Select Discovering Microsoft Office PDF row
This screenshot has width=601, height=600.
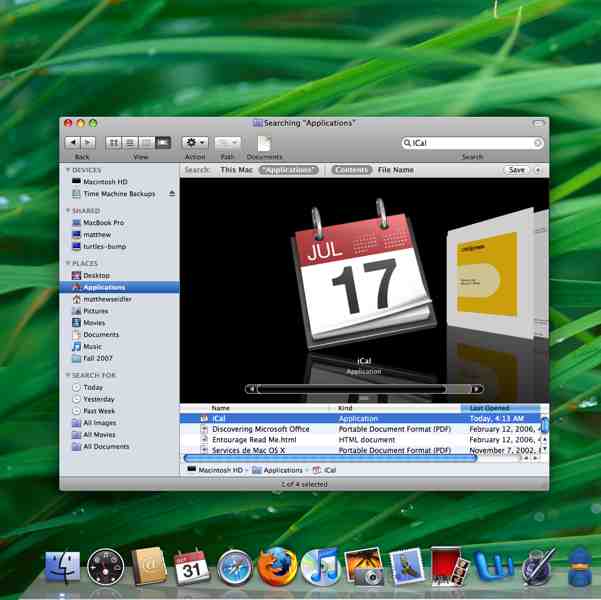(x=360, y=429)
